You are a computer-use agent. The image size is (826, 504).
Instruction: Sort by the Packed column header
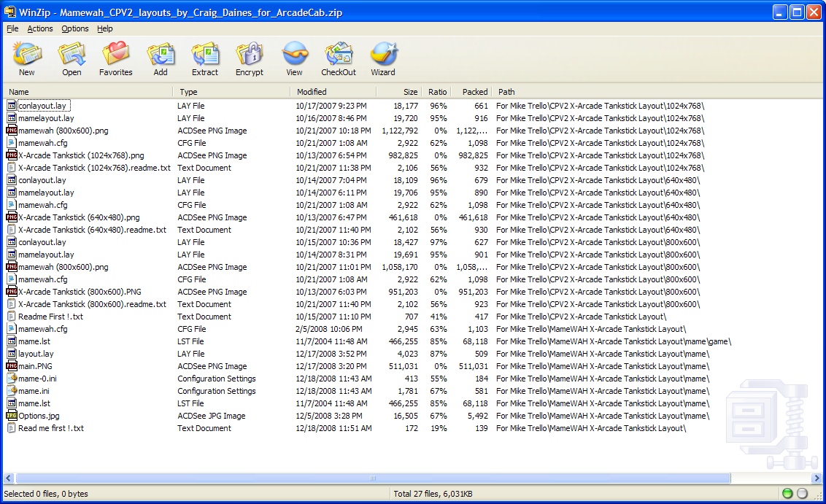[x=471, y=92]
